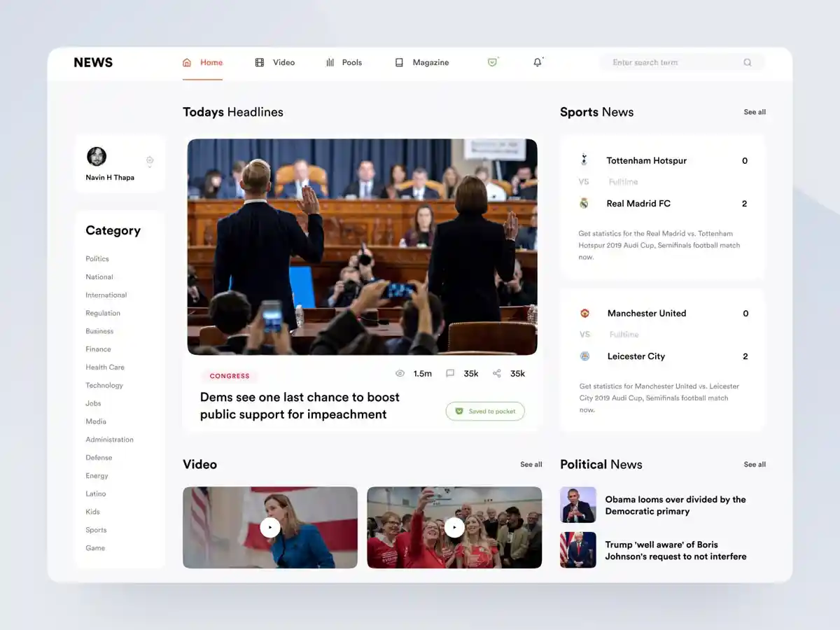Switch to the Magazine tab

tap(422, 62)
